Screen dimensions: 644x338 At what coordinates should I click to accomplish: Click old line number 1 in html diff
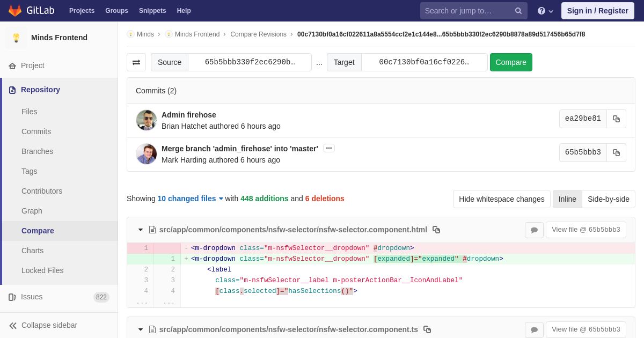[x=146, y=248]
